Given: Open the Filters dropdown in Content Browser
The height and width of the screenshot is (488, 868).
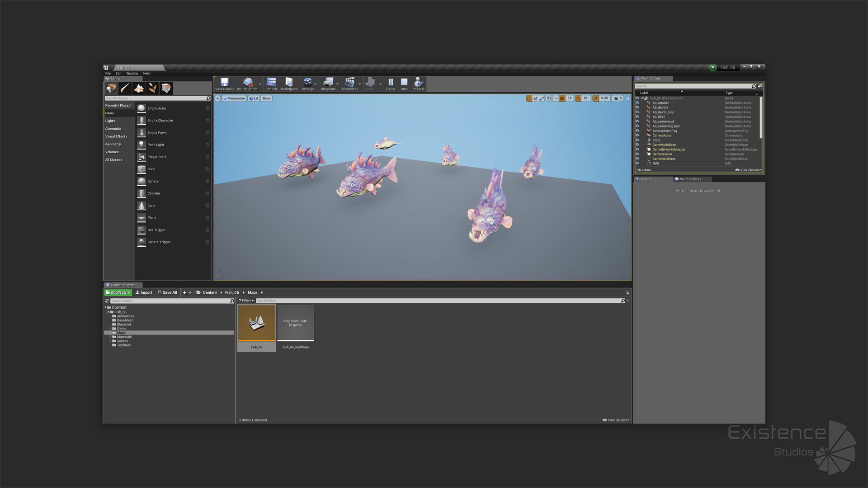Looking at the screenshot, I should point(246,300).
